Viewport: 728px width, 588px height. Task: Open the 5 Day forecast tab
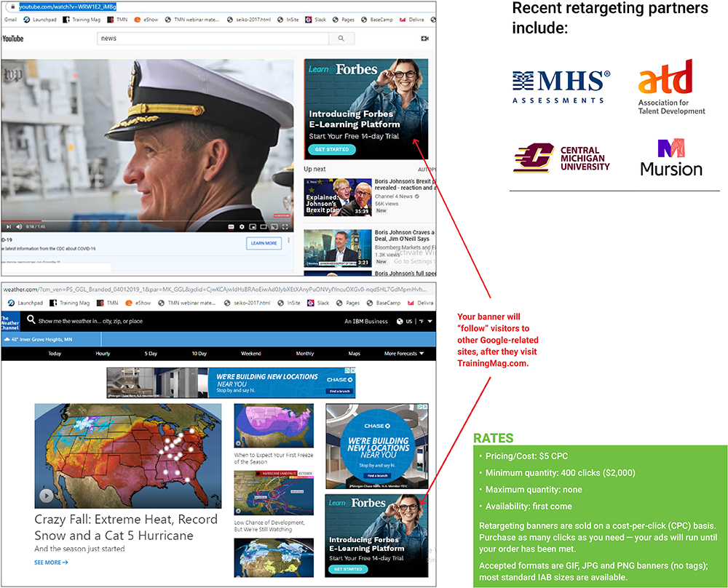[x=151, y=354]
